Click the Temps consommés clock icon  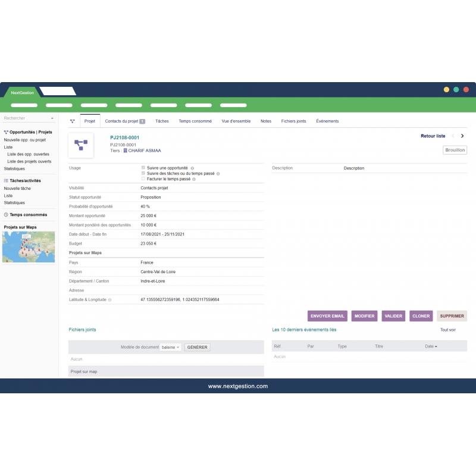point(5,215)
